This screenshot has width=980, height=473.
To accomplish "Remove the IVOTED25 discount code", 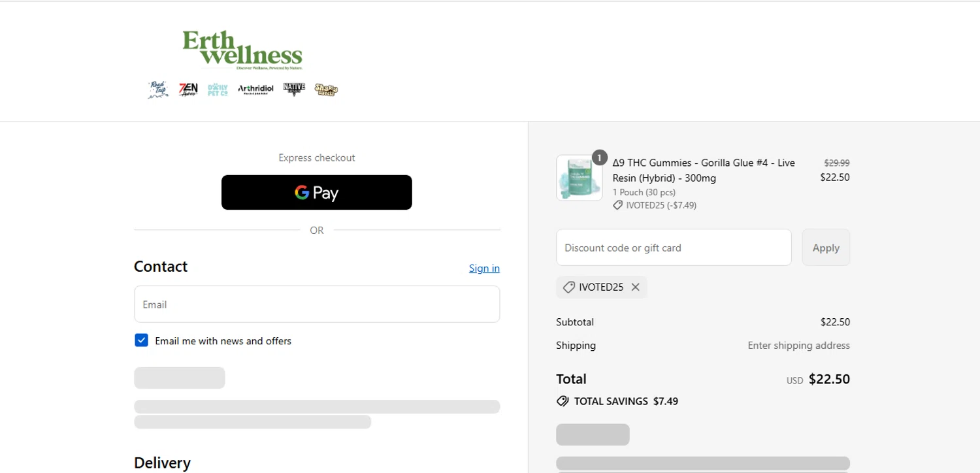I will click(635, 287).
